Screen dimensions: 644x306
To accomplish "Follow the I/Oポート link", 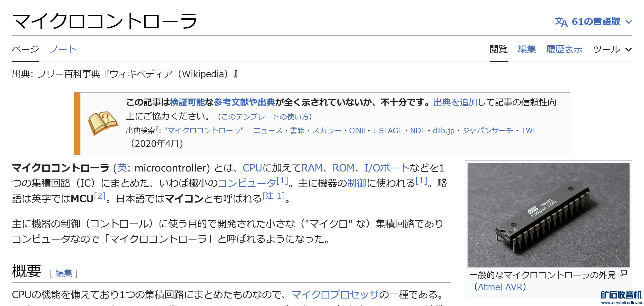I will [387, 168].
